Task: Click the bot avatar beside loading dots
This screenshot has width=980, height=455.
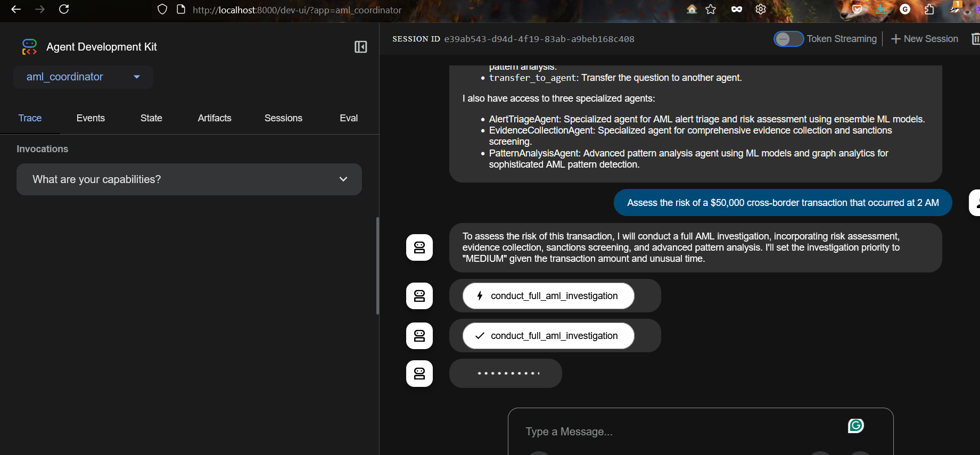Action: [419, 374]
